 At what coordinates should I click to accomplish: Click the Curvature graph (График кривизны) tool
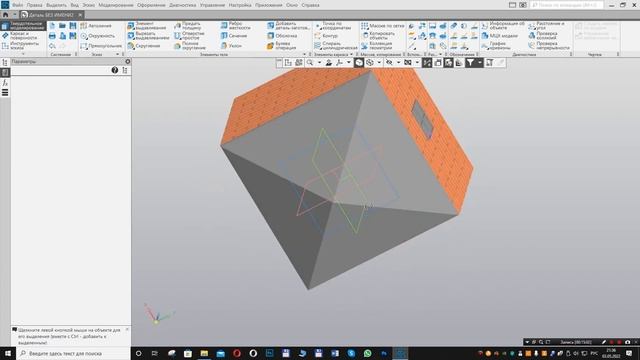click(496, 46)
